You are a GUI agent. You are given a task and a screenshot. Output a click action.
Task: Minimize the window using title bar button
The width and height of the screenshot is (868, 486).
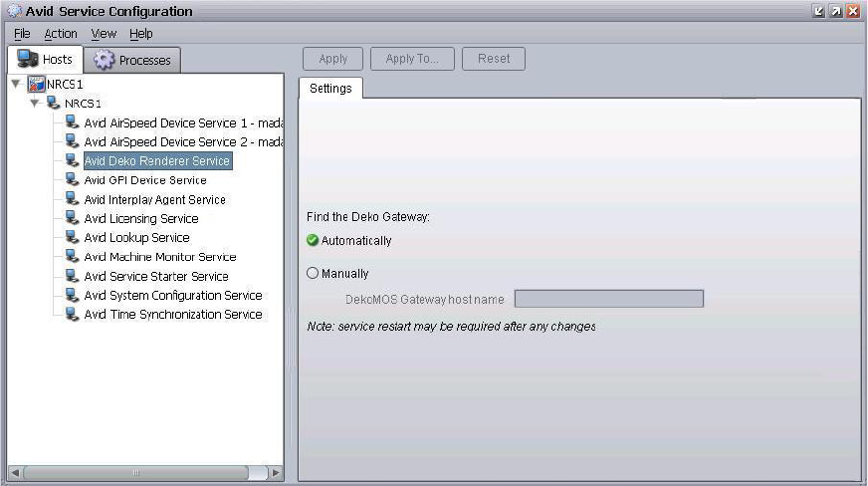pyautogui.click(x=819, y=11)
